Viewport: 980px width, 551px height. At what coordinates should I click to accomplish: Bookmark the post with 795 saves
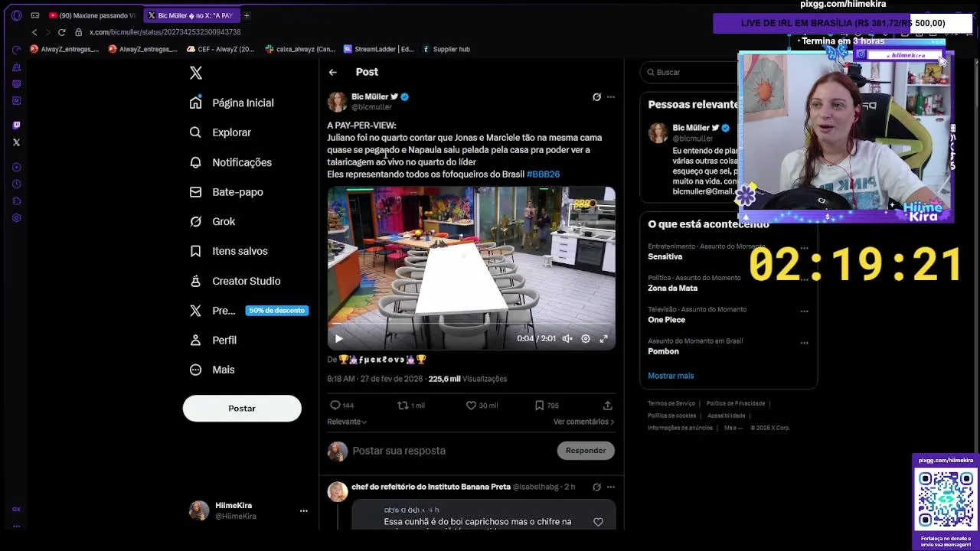coord(546,406)
